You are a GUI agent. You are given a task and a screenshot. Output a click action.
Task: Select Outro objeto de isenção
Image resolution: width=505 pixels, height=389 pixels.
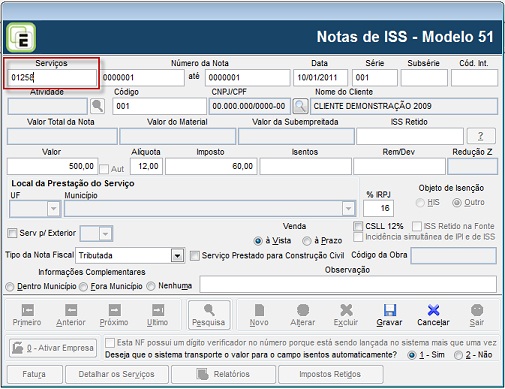coord(457,203)
